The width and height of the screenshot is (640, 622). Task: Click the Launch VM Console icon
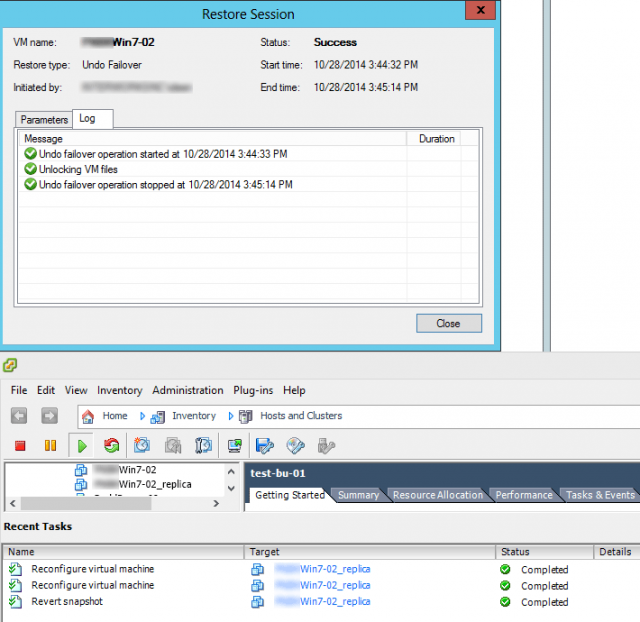coord(235,445)
